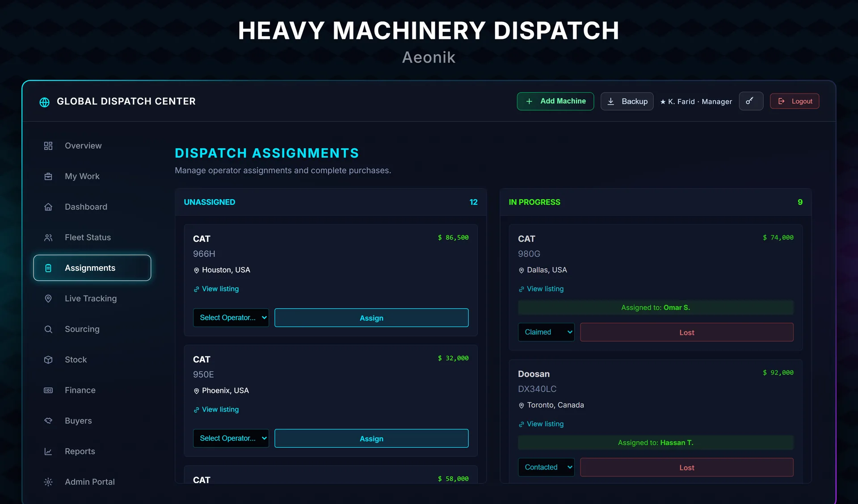Screen dimensions: 858x504
Task: Click the location pin icon beside Houston, USA
Action: 196,270
